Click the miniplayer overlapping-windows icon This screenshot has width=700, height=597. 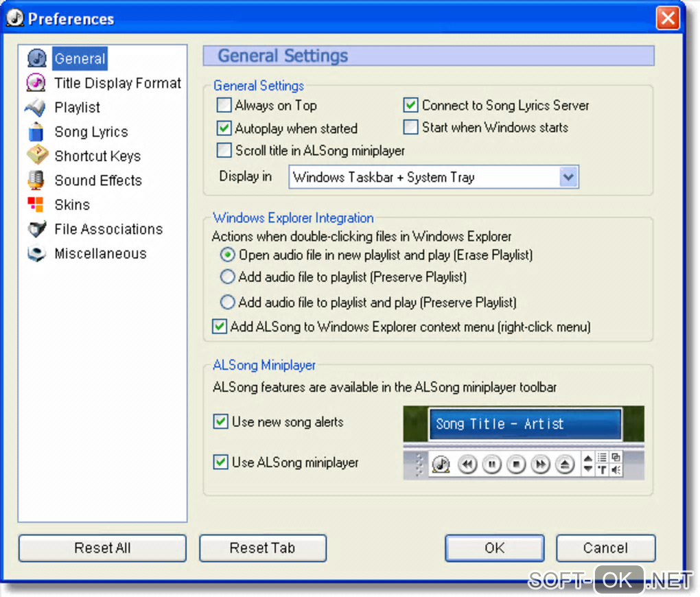click(616, 457)
